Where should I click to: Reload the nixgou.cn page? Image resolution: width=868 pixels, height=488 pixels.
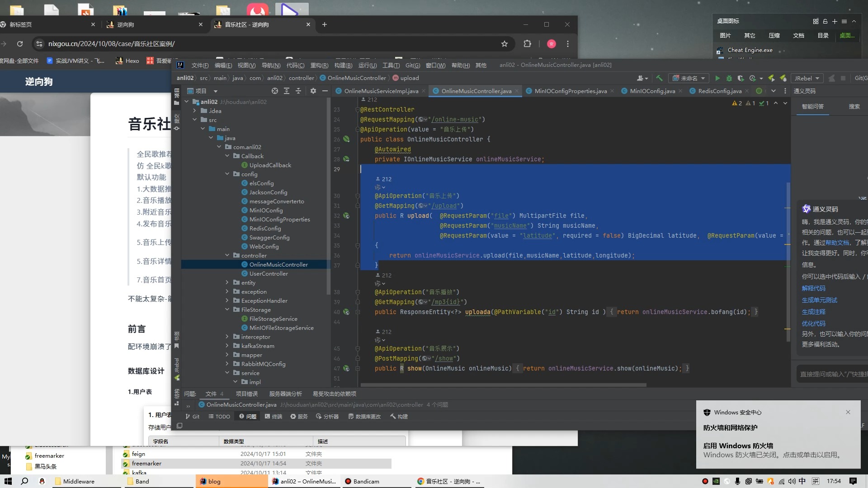coord(20,44)
